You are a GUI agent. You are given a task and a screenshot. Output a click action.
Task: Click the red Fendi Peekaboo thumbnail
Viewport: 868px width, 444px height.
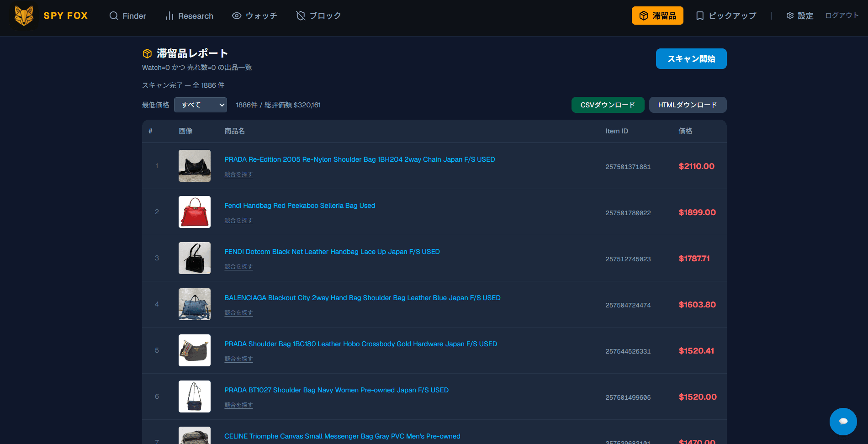click(195, 212)
